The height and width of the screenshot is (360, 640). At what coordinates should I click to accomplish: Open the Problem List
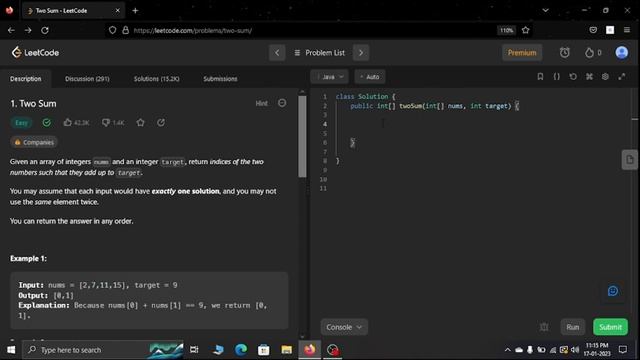pyautogui.click(x=320, y=53)
